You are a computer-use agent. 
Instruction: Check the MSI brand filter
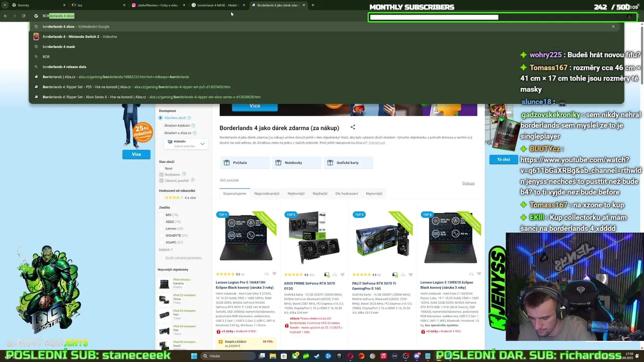point(162,215)
